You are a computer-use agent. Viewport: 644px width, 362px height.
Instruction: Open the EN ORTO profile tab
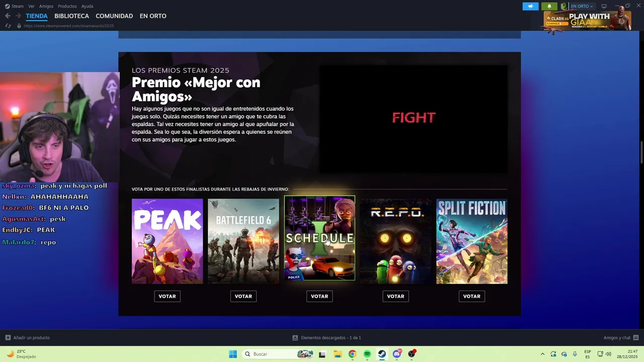[153, 16]
